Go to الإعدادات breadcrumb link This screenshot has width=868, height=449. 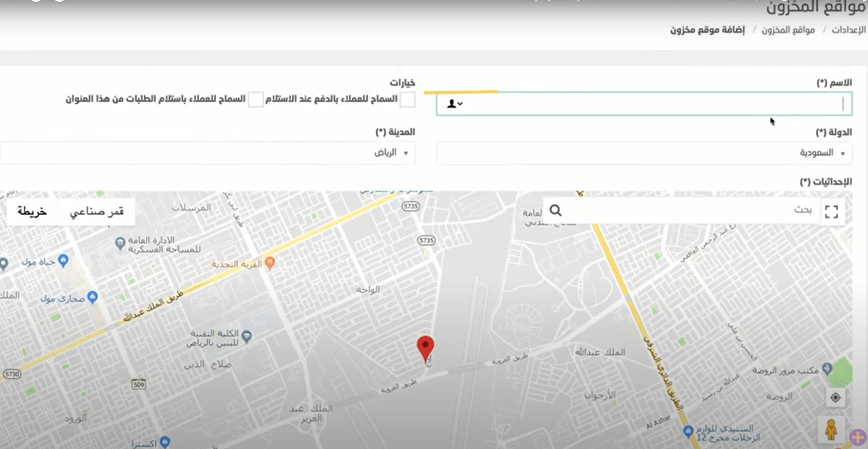848,30
